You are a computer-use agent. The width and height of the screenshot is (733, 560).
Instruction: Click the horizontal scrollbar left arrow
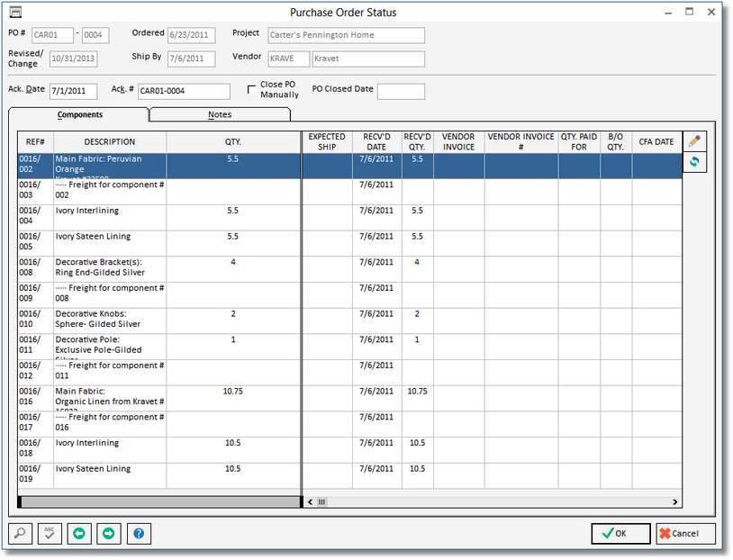click(x=310, y=502)
